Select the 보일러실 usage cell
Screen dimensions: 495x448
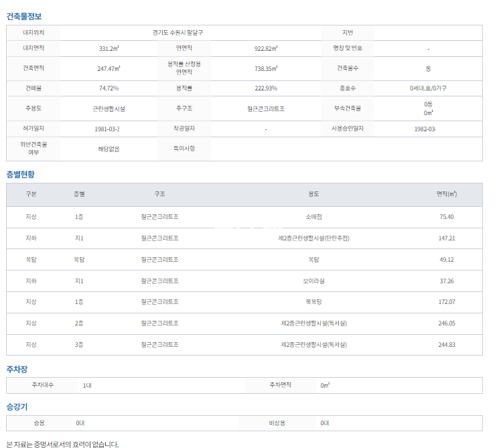[313, 281]
